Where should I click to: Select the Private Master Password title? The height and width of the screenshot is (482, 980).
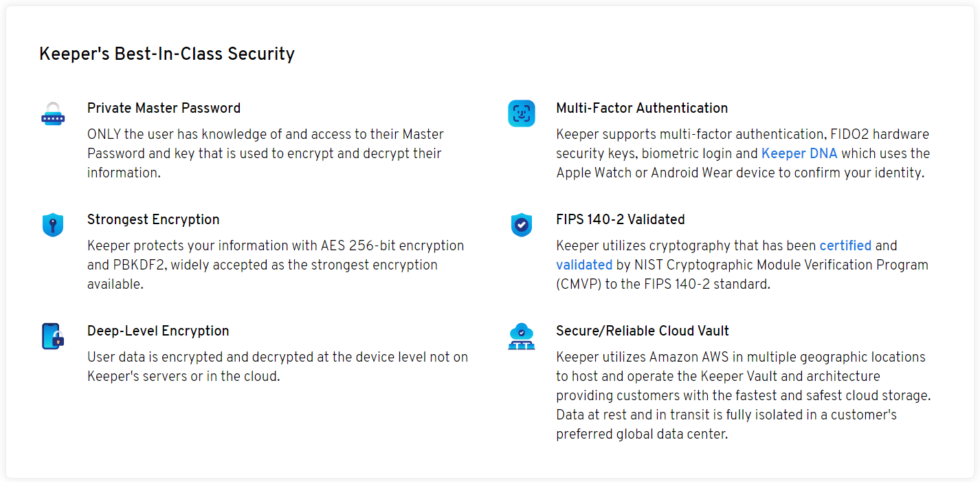(x=164, y=108)
